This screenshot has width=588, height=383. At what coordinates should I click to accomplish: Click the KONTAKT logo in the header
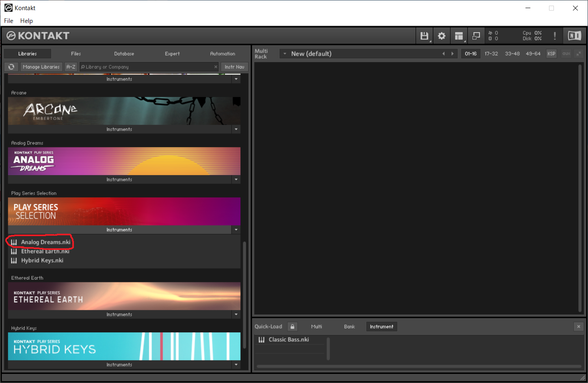pyautogui.click(x=38, y=36)
